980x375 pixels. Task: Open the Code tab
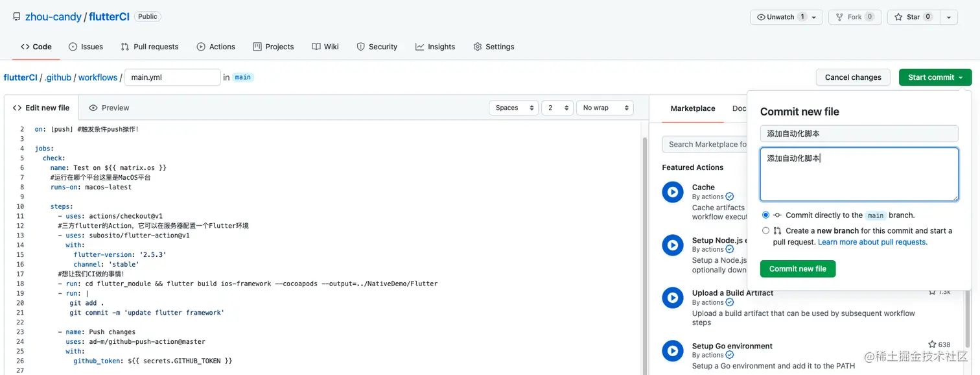[36, 47]
